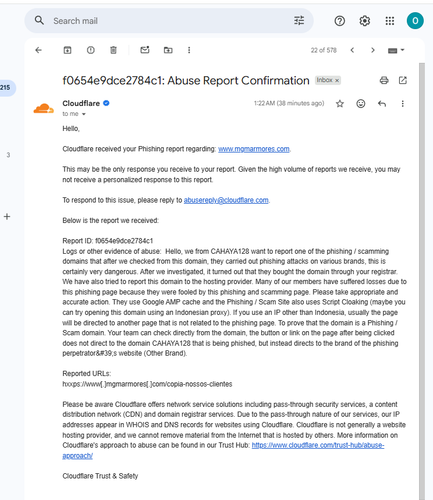
Task: Click 'Below is the report we received:' text
Action: pyautogui.click(x=110, y=220)
